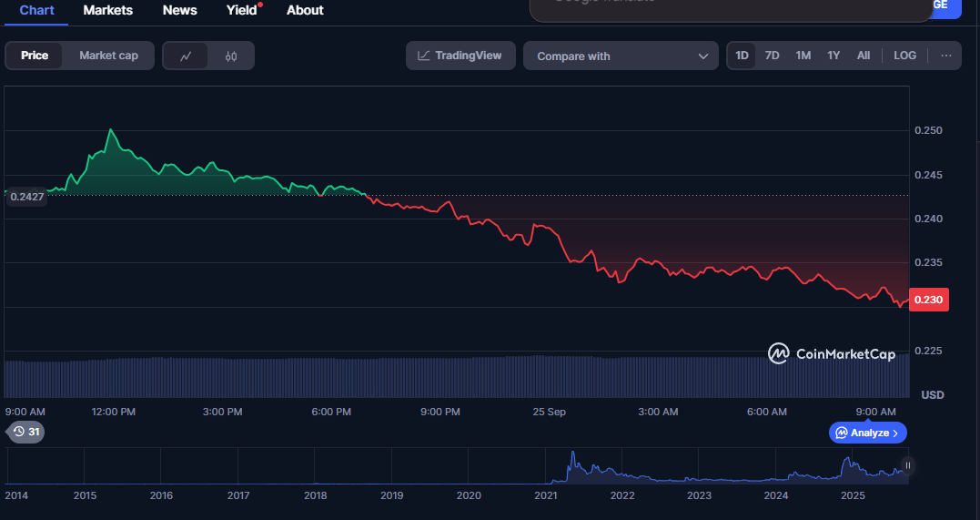Viewport: 980px width, 520px height.
Task: Switch to line chart view icon
Action: [x=186, y=56]
